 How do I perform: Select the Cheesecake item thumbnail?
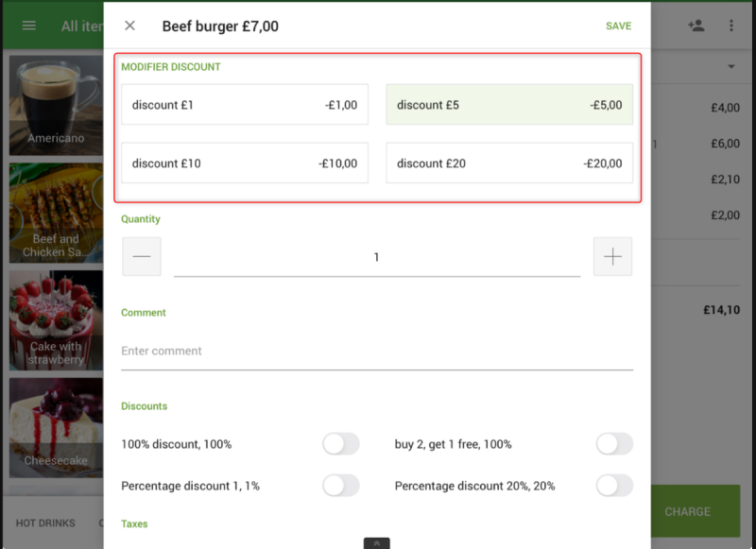point(56,428)
